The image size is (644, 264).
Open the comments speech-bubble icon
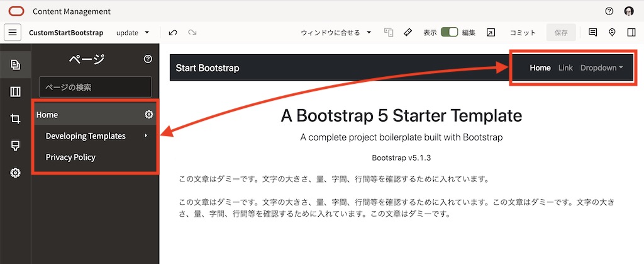pos(592,32)
